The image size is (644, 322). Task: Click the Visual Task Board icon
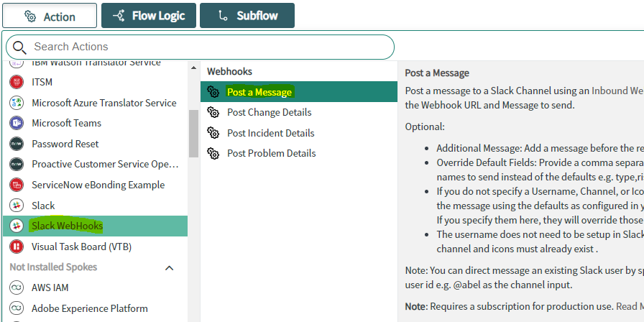pyautogui.click(x=17, y=247)
